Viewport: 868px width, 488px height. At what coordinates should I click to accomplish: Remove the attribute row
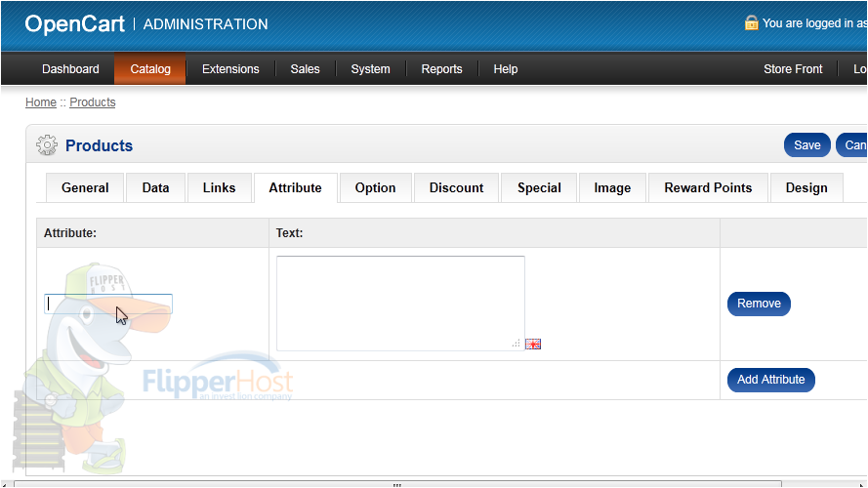click(759, 304)
